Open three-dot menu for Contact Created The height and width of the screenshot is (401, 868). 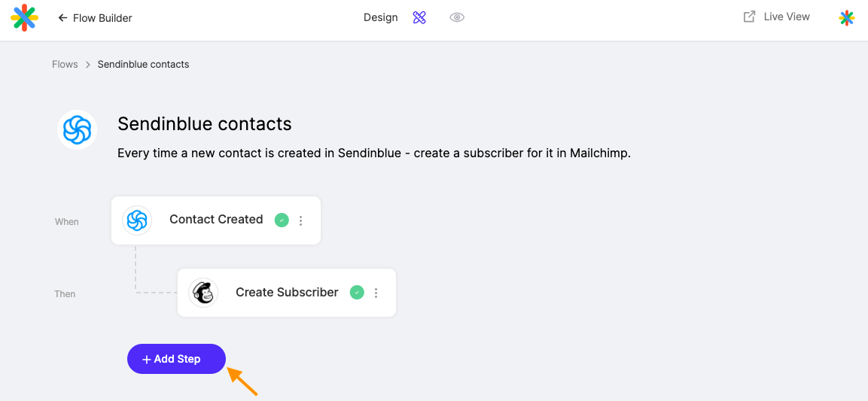tap(300, 220)
